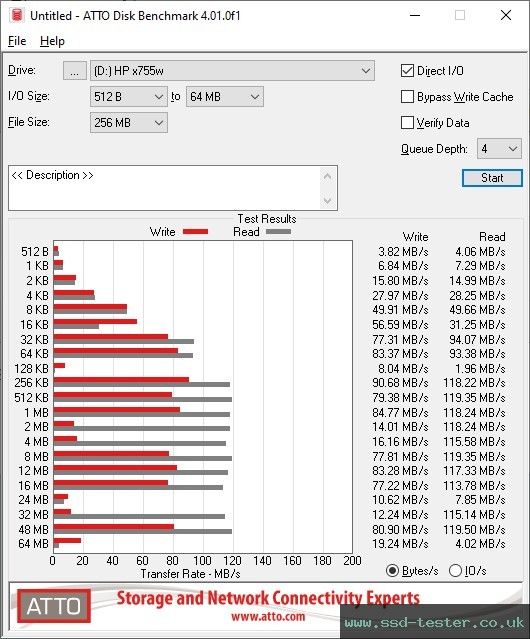This screenshot has width=530, height=639.
Task: Click the 56.59 MB/s write value
Action: [400, 325]
